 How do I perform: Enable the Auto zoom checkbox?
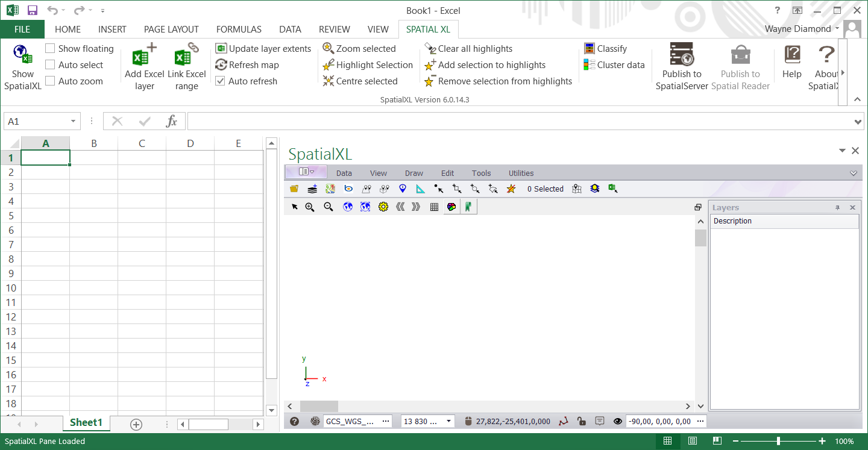pyautogui.click(x=49, y=80)
